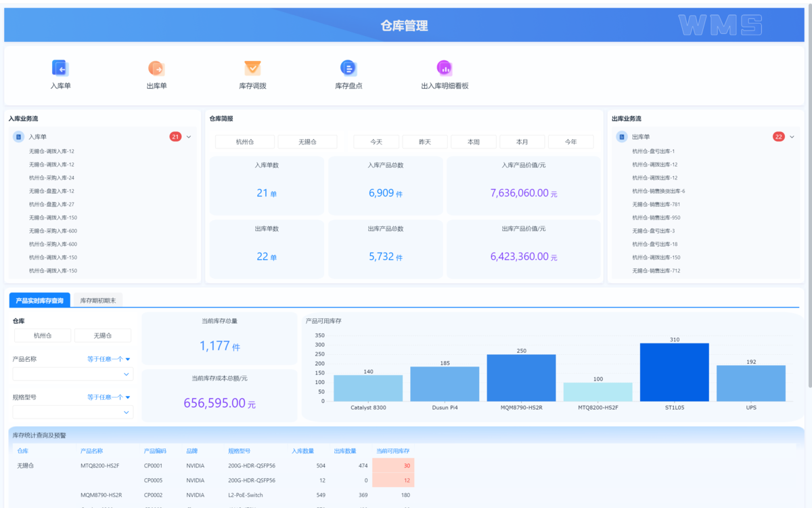812x508 pixels.
Task: Click the MQM8790-HS2R product name table cell
Action: [101, 495]
